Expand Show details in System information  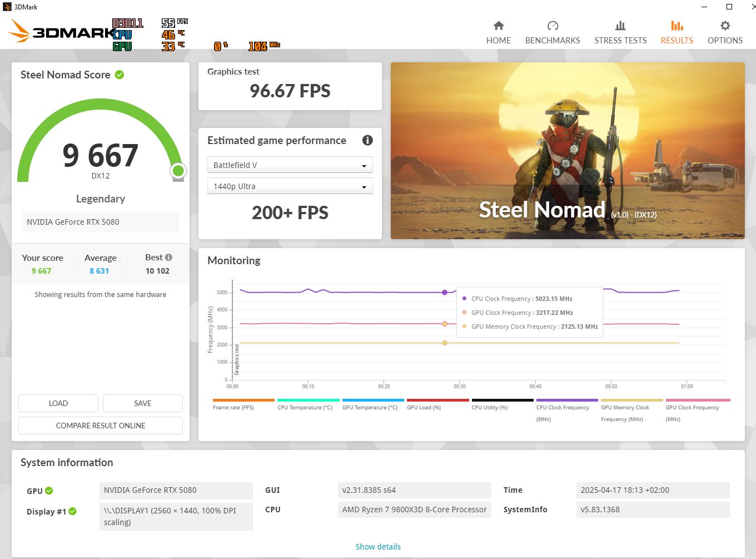point(378,546)
